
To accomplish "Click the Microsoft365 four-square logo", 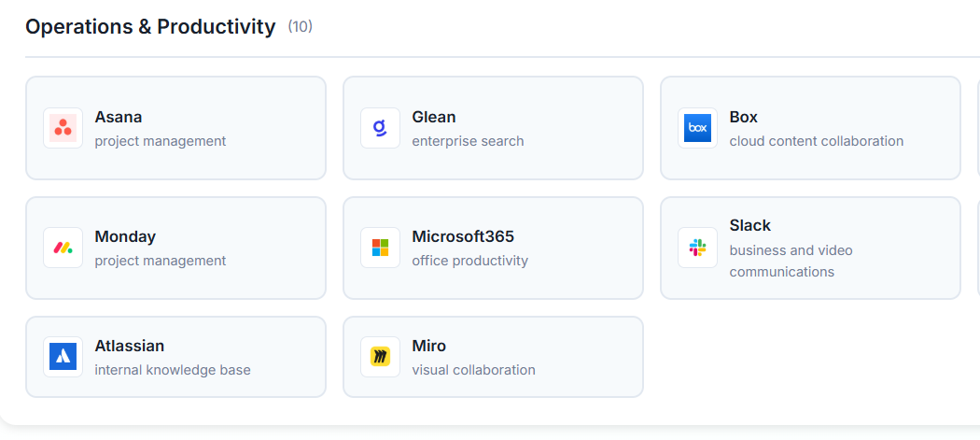I will pyautogui.click(x=380, y=248).
